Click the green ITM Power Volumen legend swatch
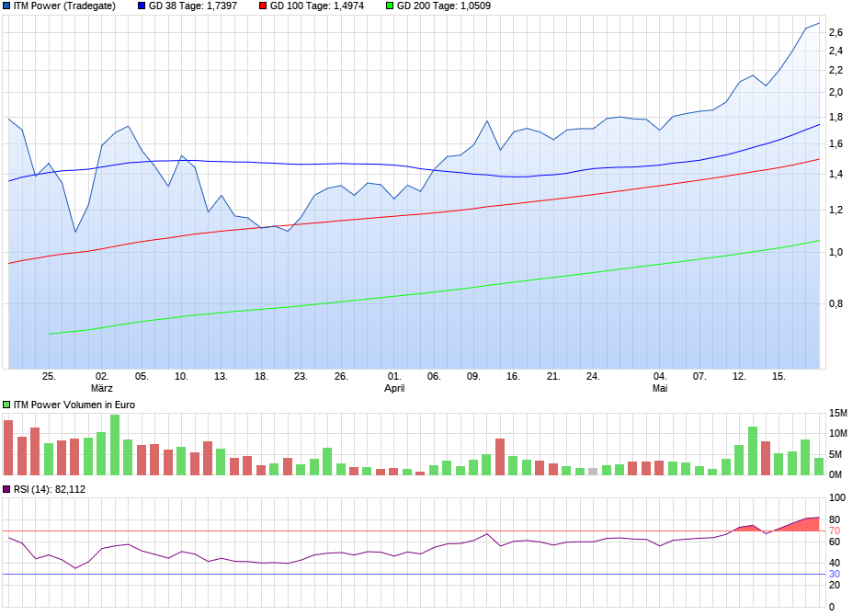864x616 pixels. pyautogui.click(x=6, y=405)
